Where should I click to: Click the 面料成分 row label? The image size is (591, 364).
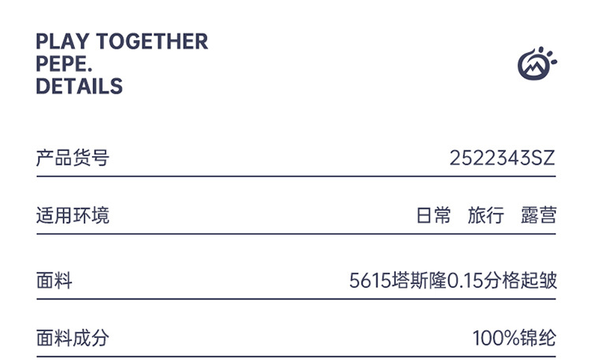click(72, 339)
